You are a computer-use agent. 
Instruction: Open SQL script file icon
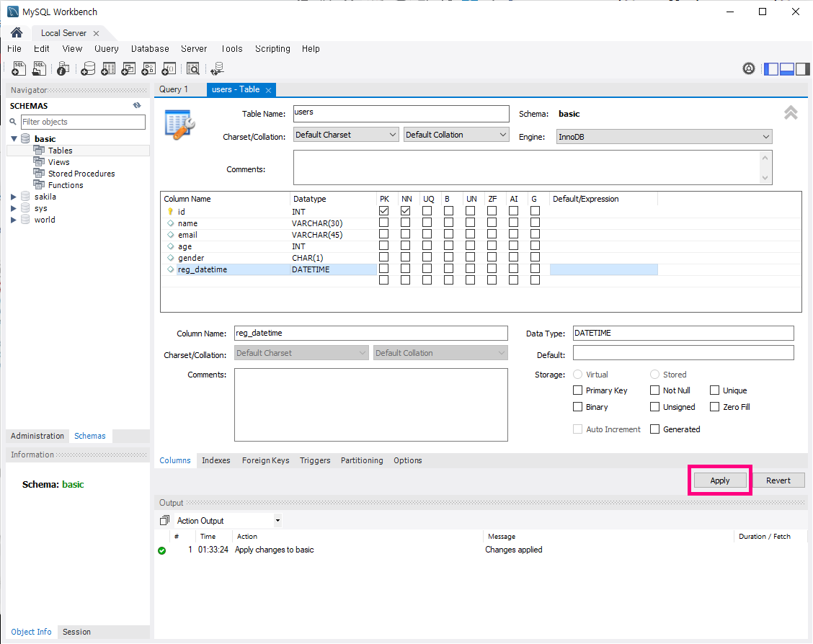[x=40, y=68]
